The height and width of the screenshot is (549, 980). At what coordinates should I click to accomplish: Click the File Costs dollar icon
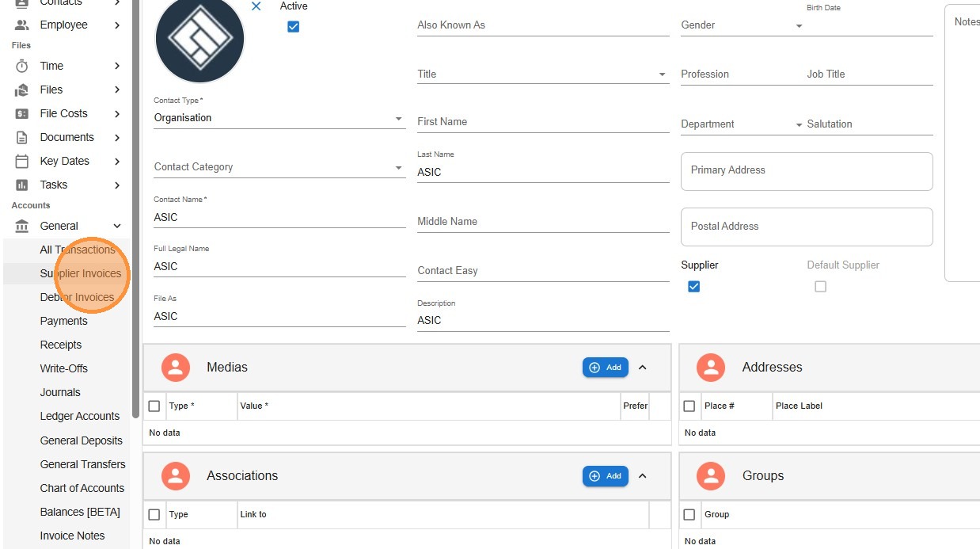(22, 113)
